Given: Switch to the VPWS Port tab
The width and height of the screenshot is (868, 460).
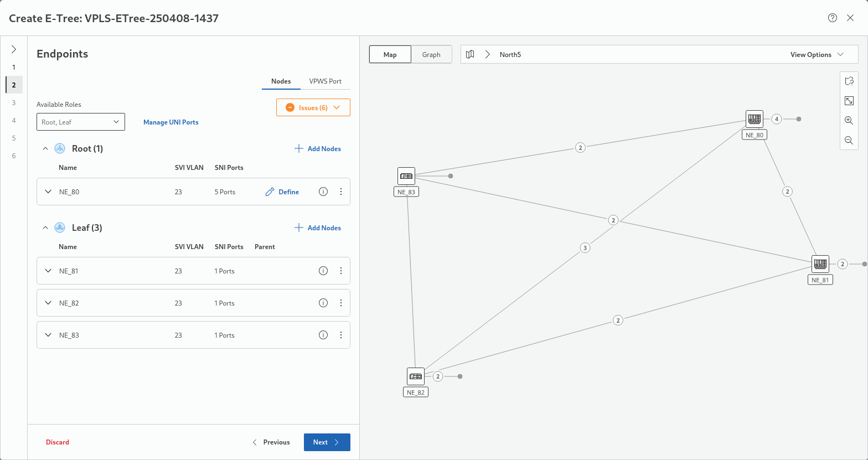Looking at the screenshot, I should pyautogui.click(x=325, y=81).
